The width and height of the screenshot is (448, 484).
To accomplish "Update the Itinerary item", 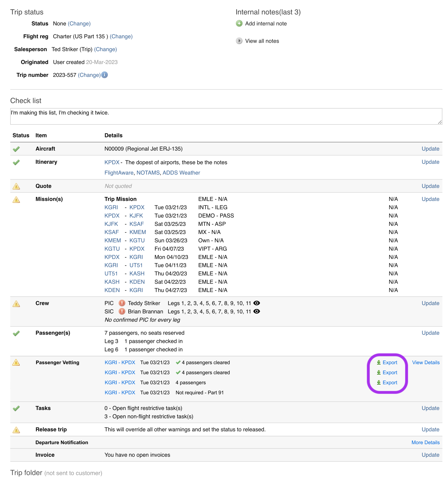I will click(x=430, y=162).
